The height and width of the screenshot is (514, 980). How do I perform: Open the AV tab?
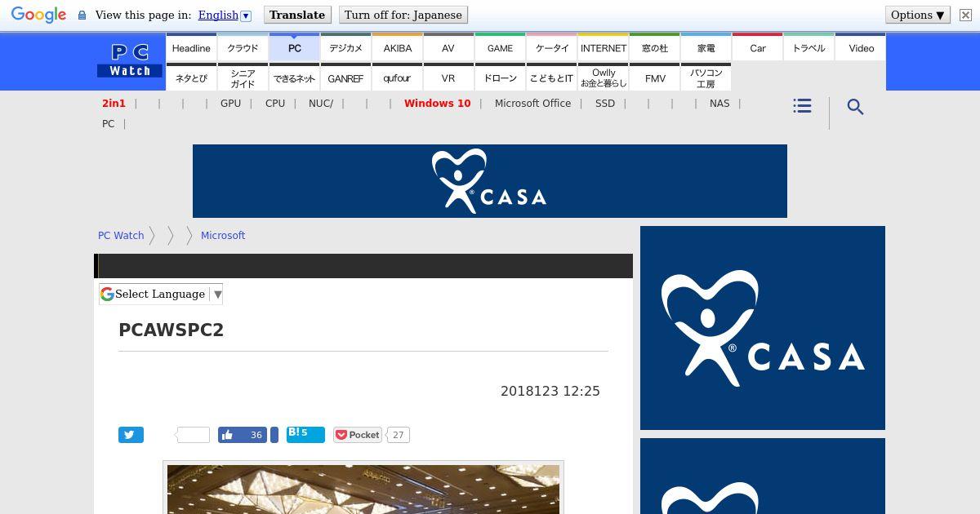tap(448, 48)
